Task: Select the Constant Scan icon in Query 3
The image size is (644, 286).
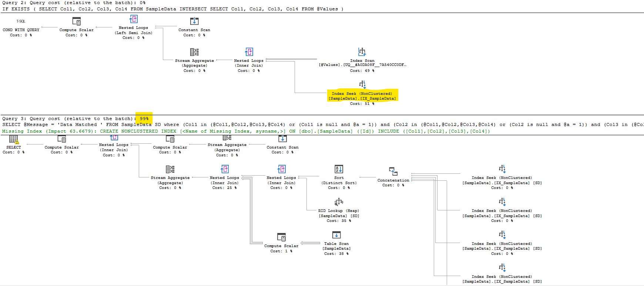Action: pos(282,139)
